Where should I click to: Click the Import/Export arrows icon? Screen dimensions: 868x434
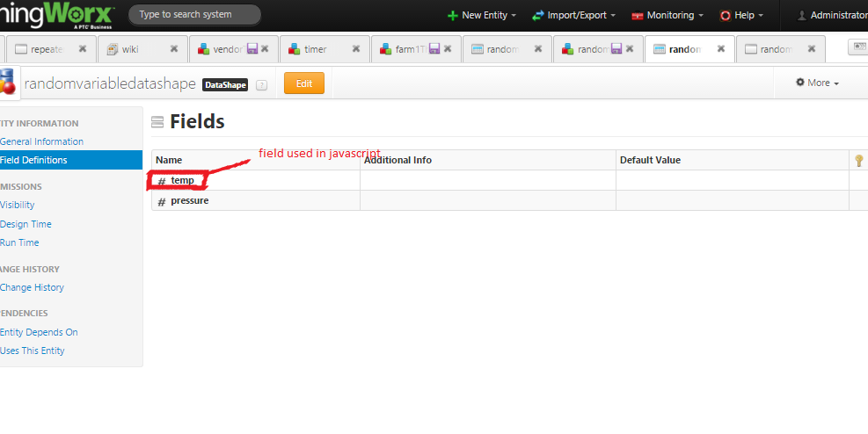click(x=537, y=16)
